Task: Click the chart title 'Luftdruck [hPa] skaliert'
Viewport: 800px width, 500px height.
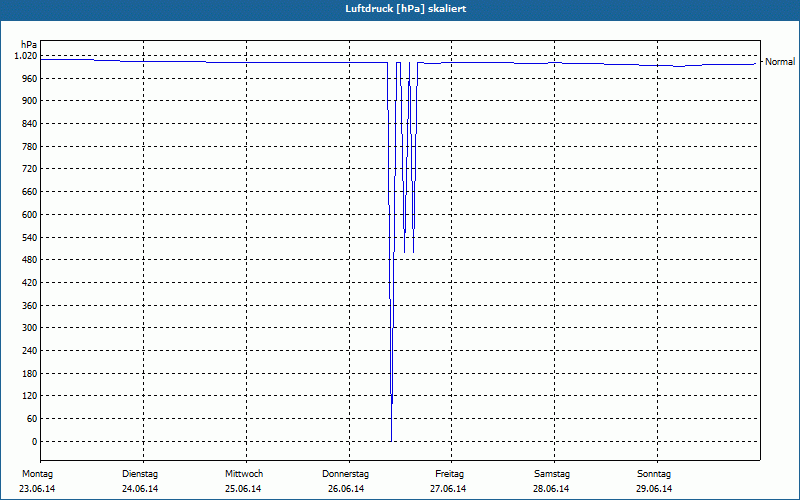Action: (406, 9)
